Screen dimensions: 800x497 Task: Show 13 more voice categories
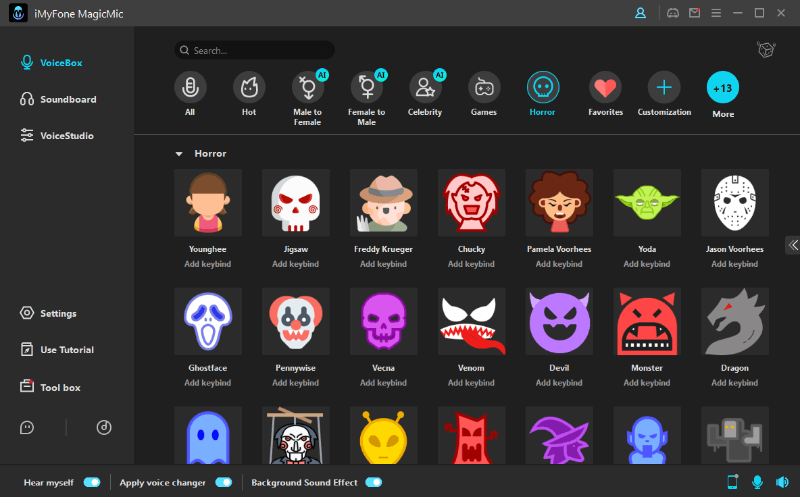[x=722, y=88]
